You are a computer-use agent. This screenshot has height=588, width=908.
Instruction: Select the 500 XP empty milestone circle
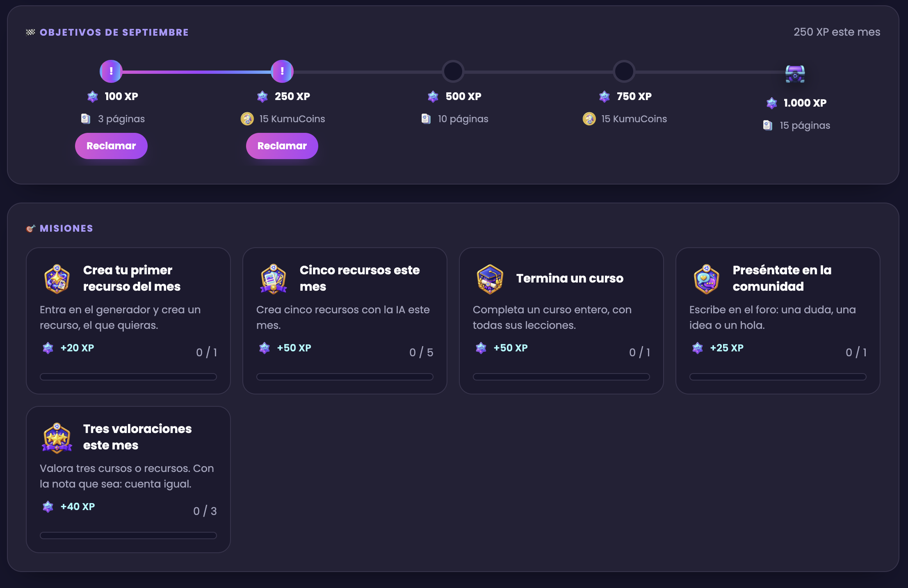[x=453, y=71]
